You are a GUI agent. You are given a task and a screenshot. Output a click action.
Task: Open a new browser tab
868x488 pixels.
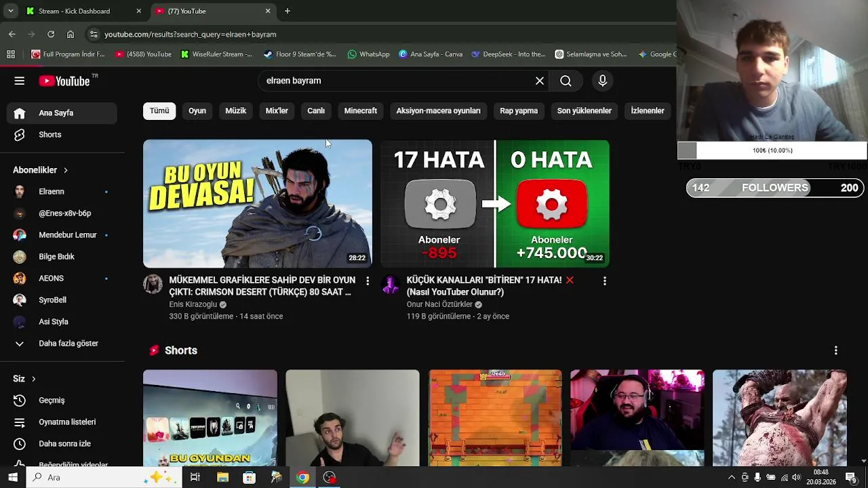click(x=288, y=11)
